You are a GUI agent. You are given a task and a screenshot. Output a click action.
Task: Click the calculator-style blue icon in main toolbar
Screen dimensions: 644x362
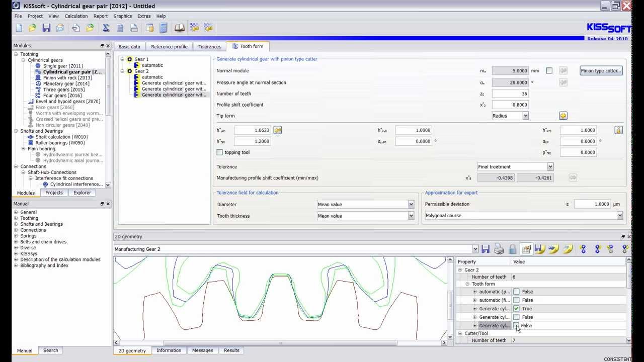164,28
